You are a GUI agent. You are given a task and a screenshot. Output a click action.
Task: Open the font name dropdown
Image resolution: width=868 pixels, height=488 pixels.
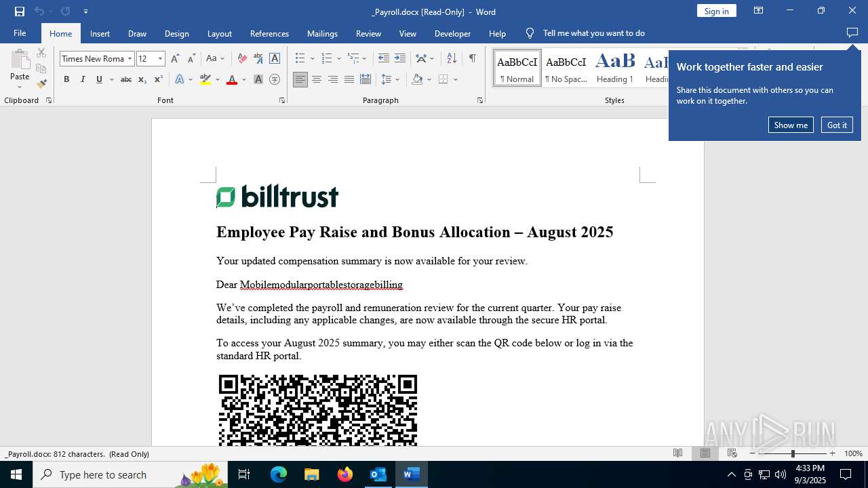tap(130, 59)
